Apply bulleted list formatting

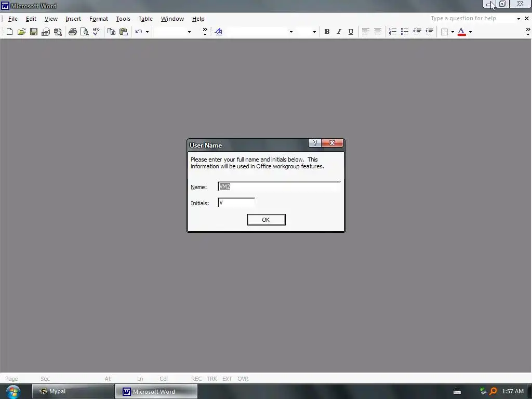click(x=404, y=32)
